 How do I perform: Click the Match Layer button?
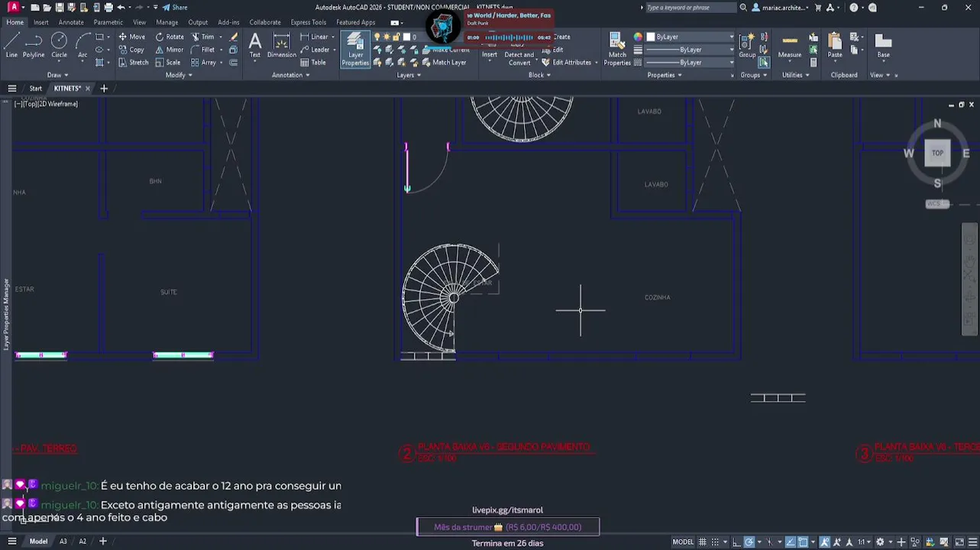(x=444, y=63)
